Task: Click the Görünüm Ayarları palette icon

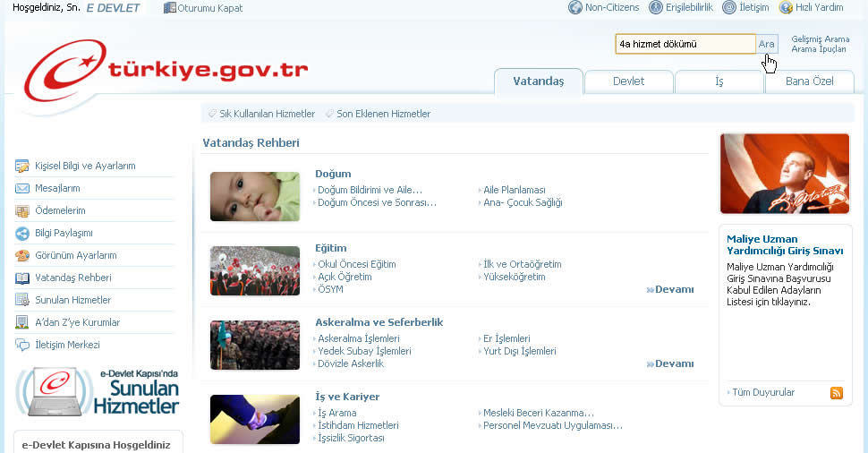Action: click(22, 255)
